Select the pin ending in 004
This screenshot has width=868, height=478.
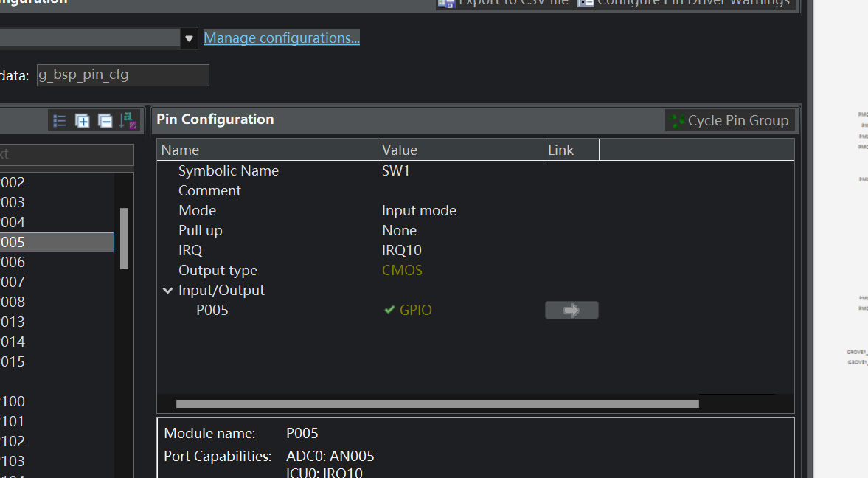[x=57, y=222]
